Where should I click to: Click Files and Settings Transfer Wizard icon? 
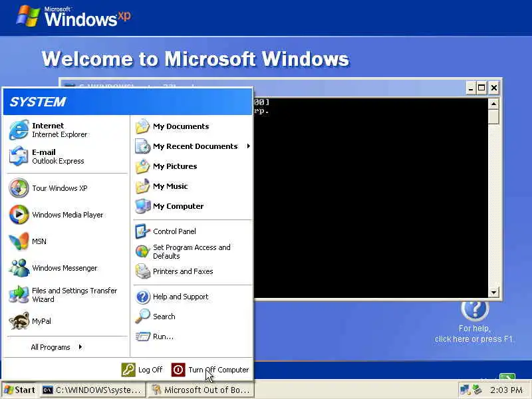pos(19,295)
